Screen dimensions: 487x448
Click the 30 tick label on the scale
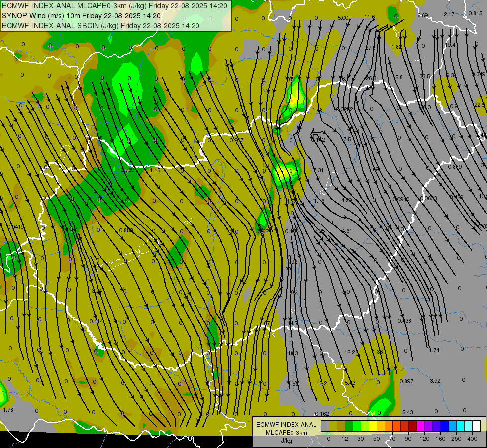pyautogui.click(x=360, y=439)
